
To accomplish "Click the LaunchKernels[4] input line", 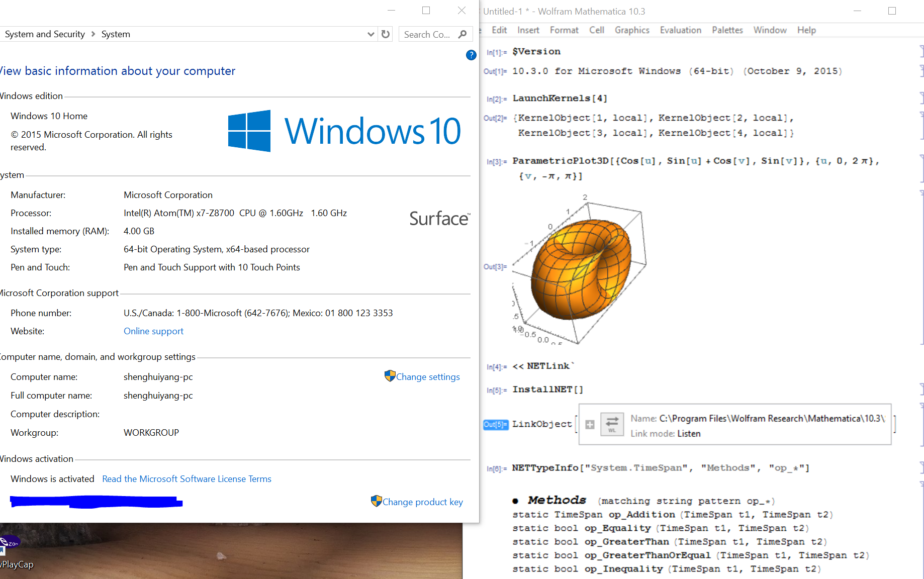I will click(x=560, y=98).
